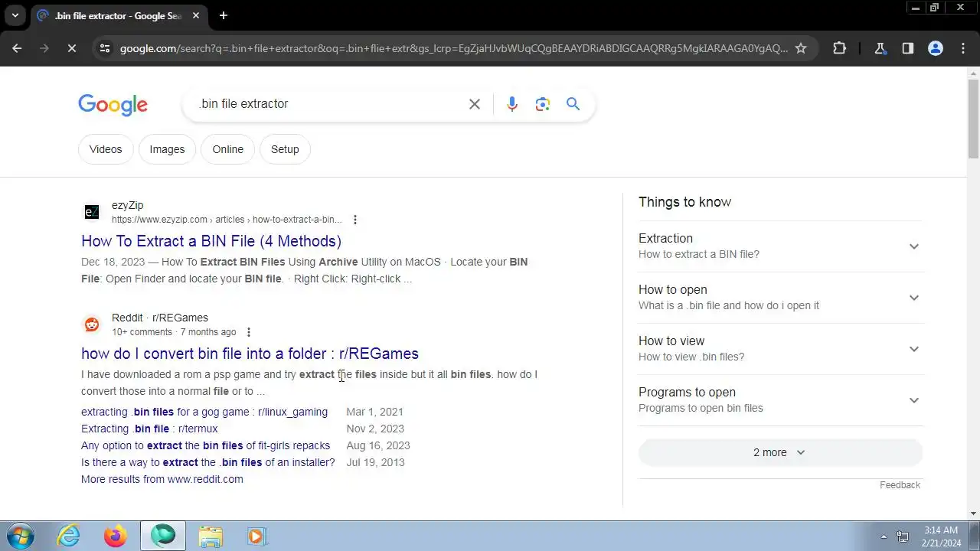
Task: Open Windows Explorer folder on taskbar
Action: pos(210,536)
